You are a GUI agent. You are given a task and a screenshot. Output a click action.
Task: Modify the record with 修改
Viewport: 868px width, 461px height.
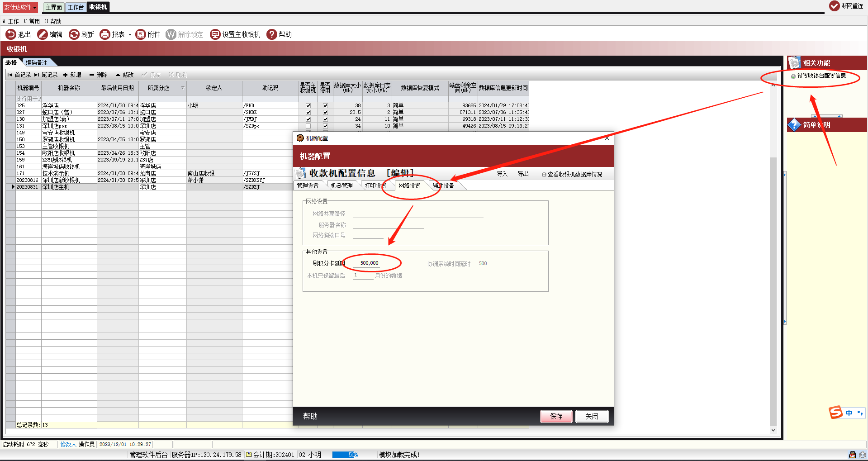125,75
